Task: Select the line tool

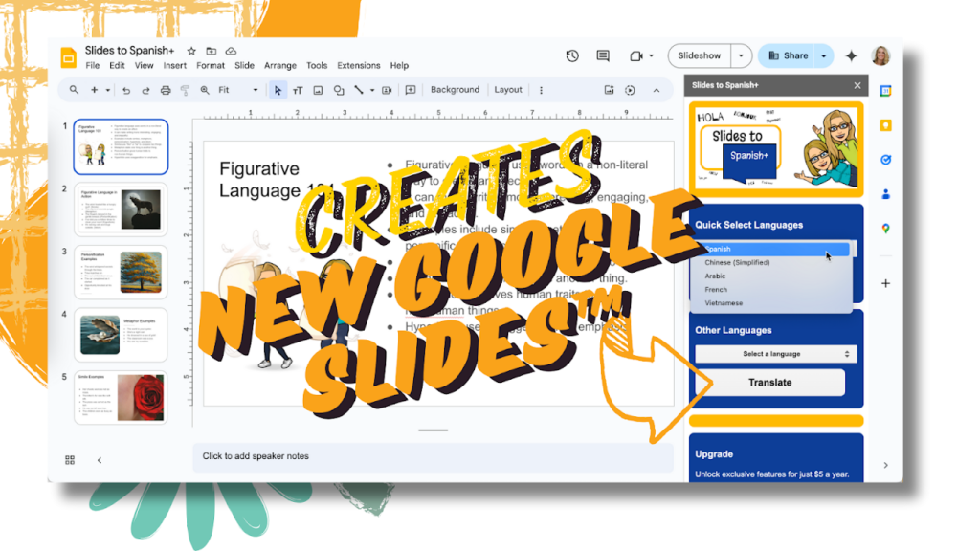Action: click(359, 90)
